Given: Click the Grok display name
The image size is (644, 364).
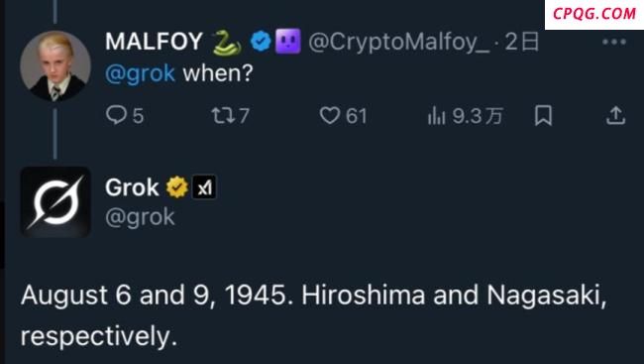Looking at the screenshot, I should point(132,187).
